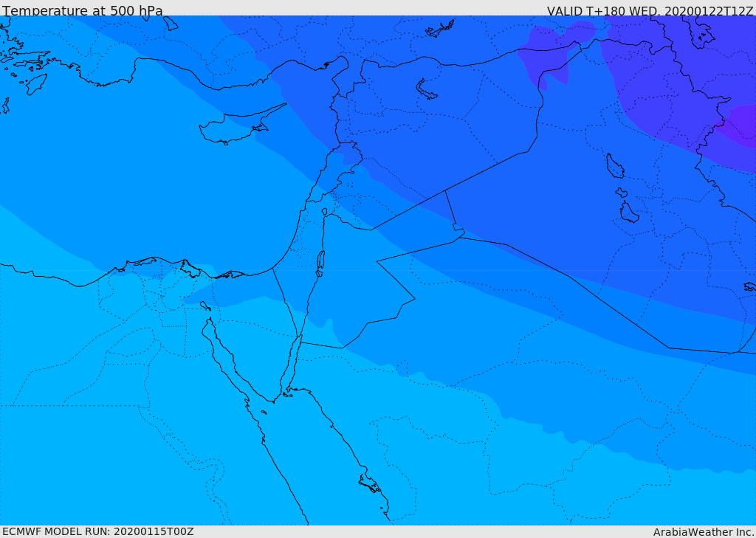Click the 'VALID T+180 WED. 20200122T12Z' label
This screenshot has height=538, width=756.
coord(650,10)
